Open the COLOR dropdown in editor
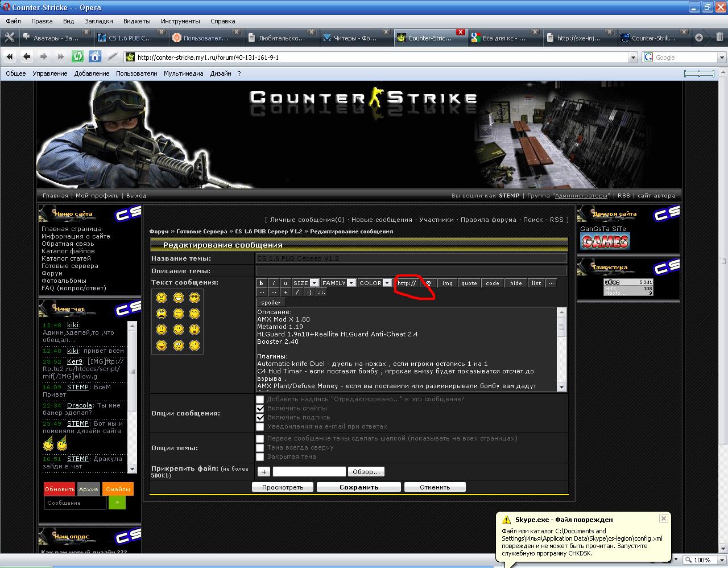 point(375,283)
